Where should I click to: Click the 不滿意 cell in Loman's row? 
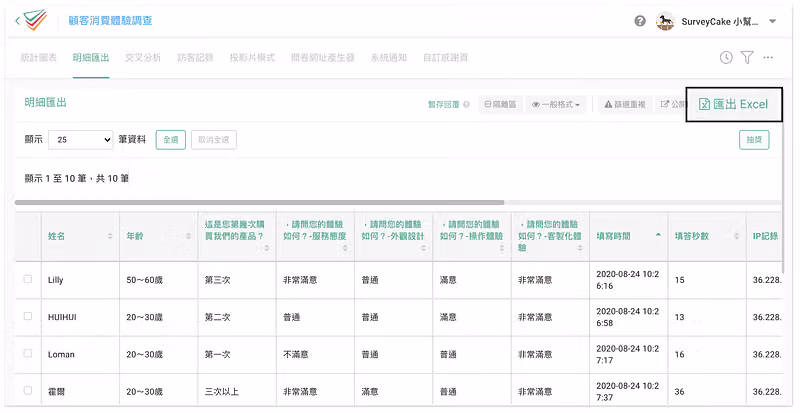click(296, 354)
